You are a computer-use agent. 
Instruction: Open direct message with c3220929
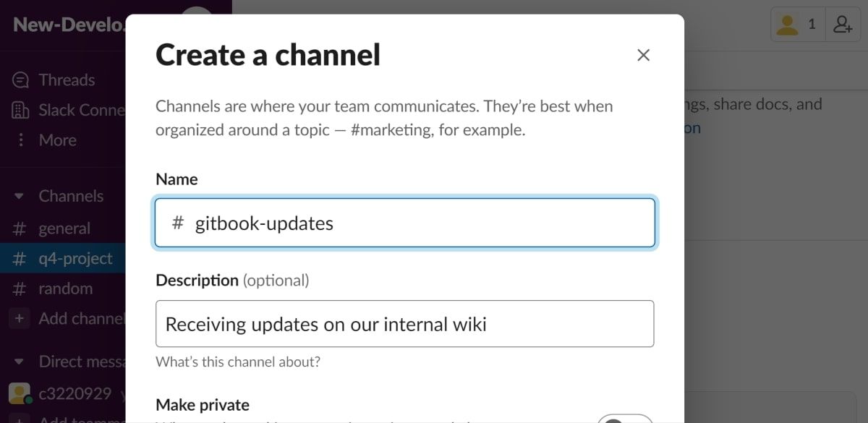tap(75, 393)
